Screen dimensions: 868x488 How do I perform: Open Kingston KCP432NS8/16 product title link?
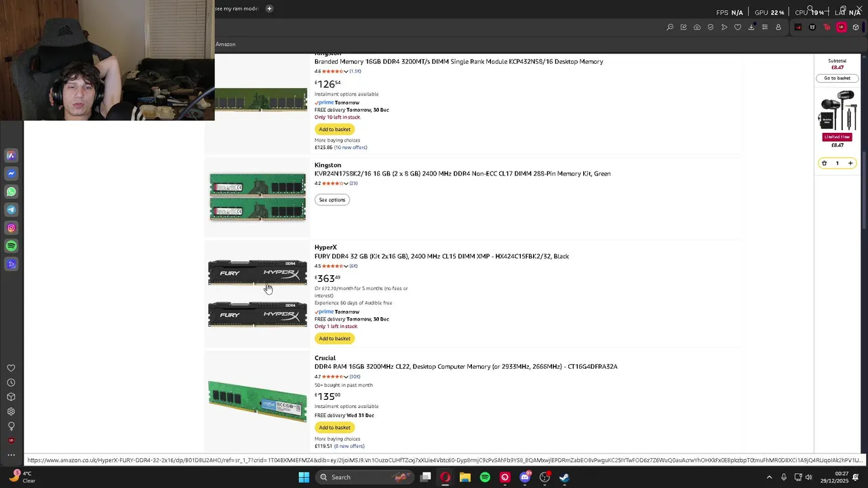(458, 62)
